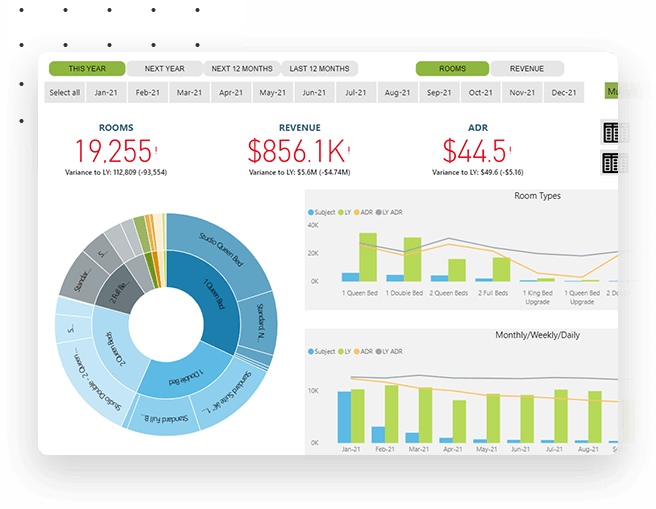
Task: Filter by Apr-21 month
Action: [231, 92]
